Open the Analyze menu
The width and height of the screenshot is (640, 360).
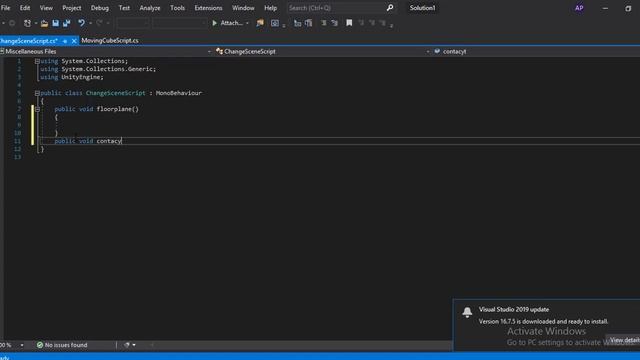tap(150, 8)
